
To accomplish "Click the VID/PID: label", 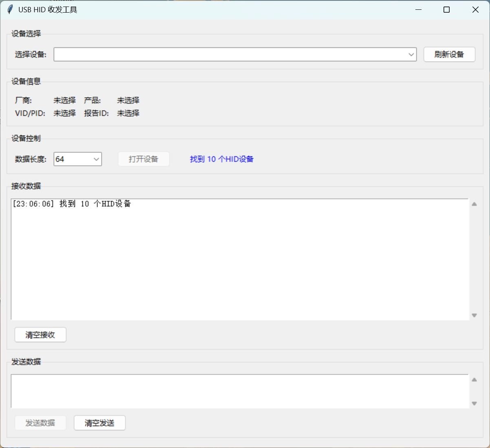I will tap(30, 113).
